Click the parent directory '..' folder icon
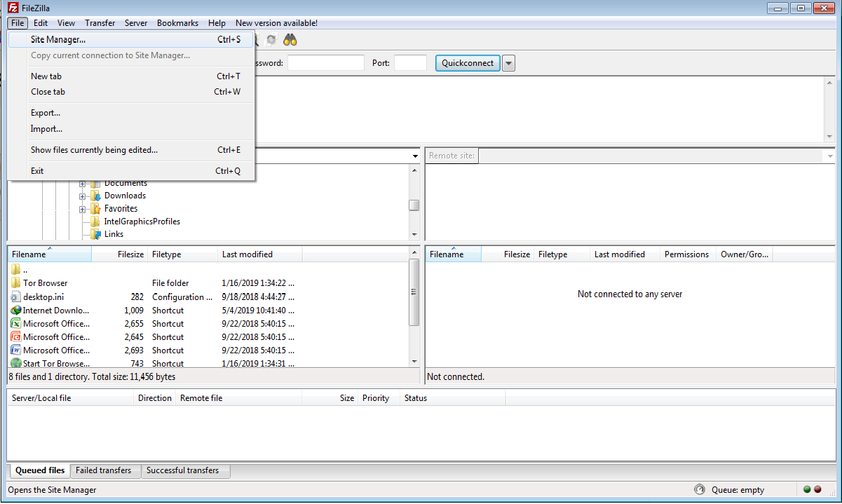The width and height of the screenshot is (842, 504). click(x=16, y=270)
